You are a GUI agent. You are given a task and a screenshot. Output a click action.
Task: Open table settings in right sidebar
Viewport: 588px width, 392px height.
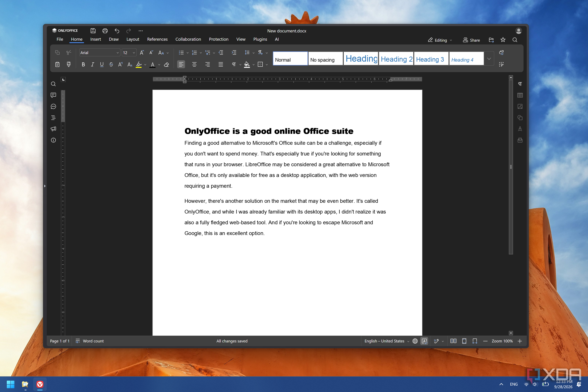[x=520, y=95]
